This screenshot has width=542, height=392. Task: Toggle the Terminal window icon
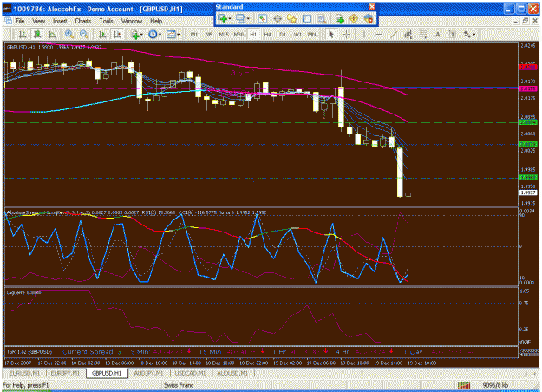coord(307,19)
